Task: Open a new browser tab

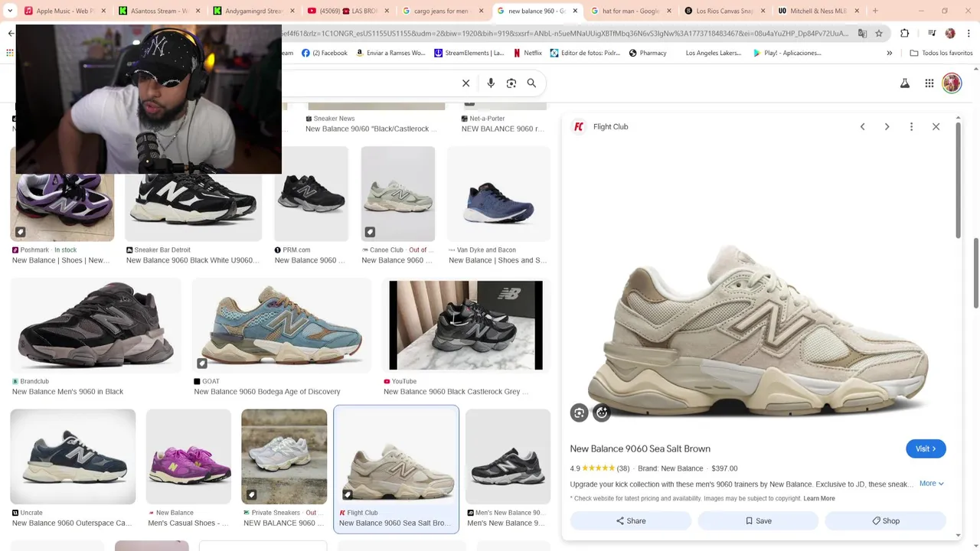Action: [x=875, y=11]
